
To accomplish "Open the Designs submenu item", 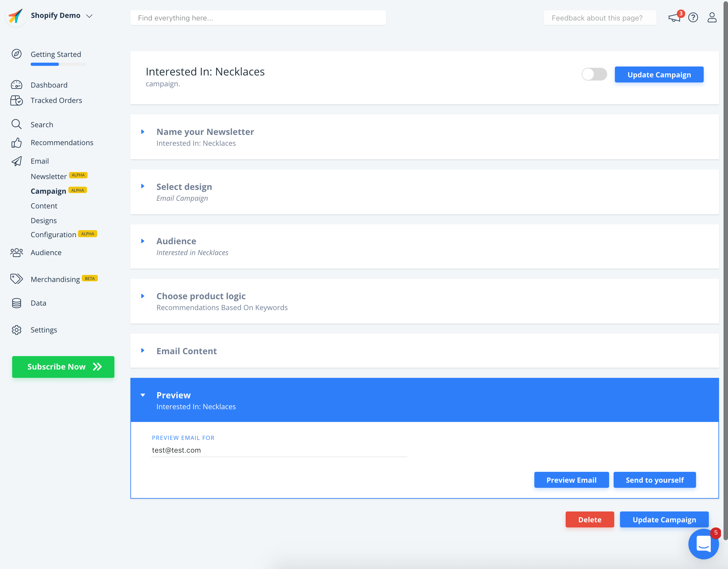I will pos(44,220).
